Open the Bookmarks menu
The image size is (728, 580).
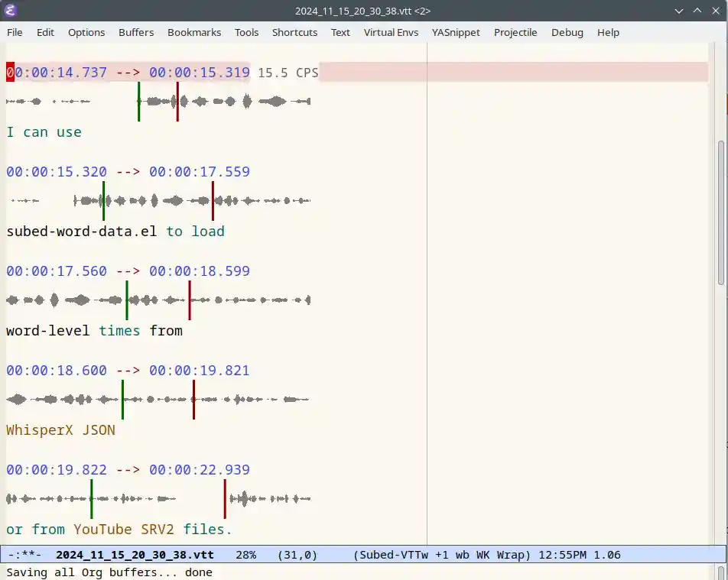(193, 32)
